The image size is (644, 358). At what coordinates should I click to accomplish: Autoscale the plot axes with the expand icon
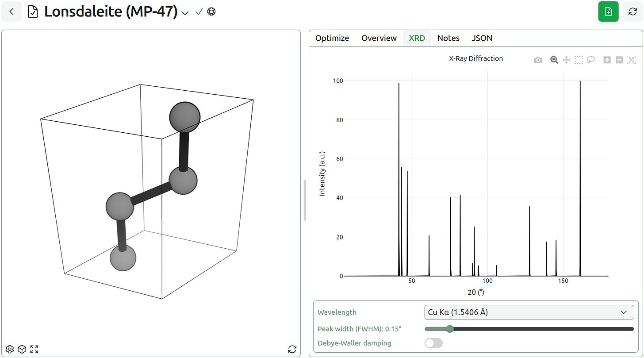(x=632, y=60)
